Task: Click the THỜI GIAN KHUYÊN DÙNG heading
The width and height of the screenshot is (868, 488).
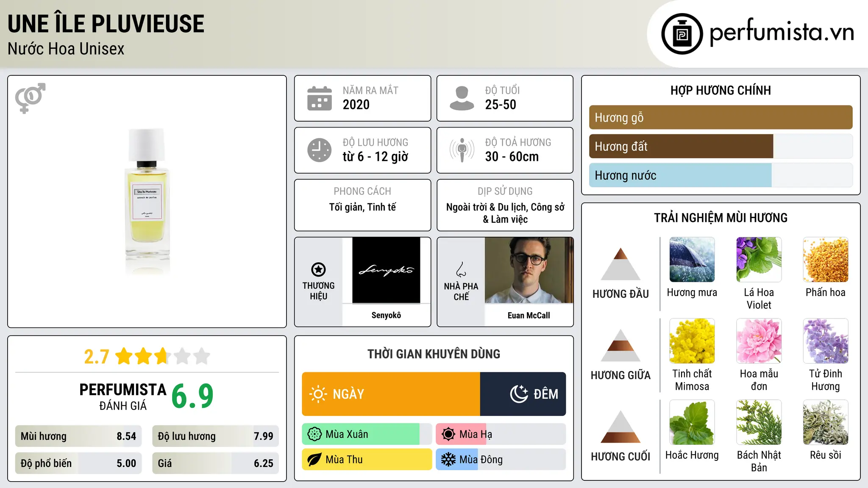Action: [x=434, y=354]
